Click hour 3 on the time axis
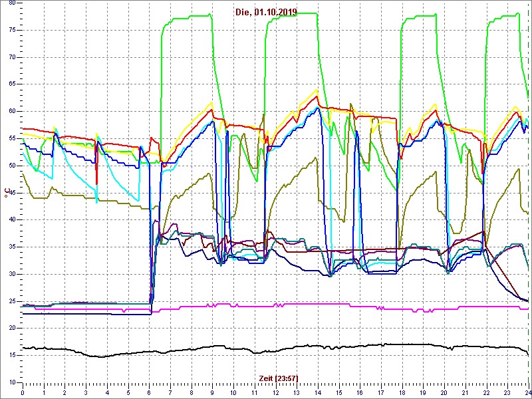532x399 pixels. (86, 392)
